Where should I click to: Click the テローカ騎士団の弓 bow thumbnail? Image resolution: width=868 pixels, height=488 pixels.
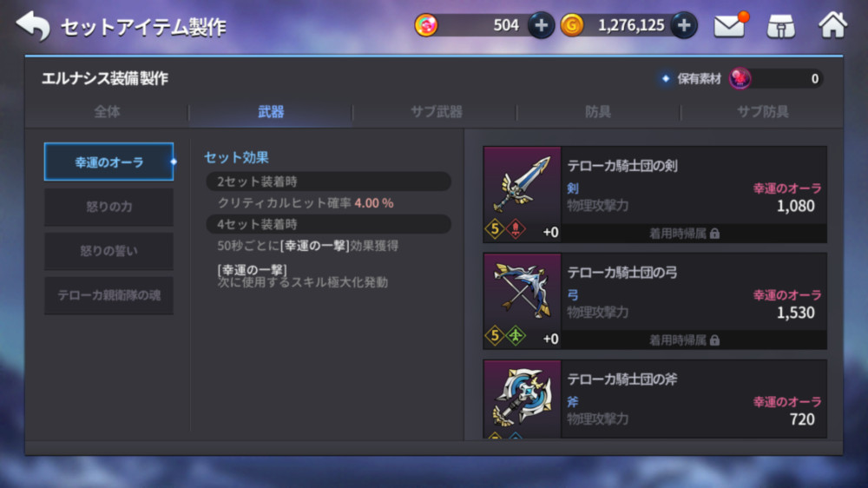(522, 301)
